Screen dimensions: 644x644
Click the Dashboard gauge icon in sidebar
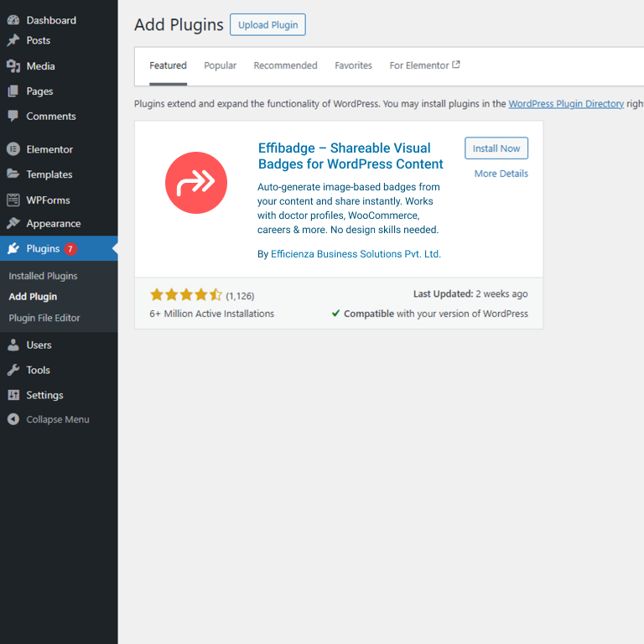[x=13, y=20]
